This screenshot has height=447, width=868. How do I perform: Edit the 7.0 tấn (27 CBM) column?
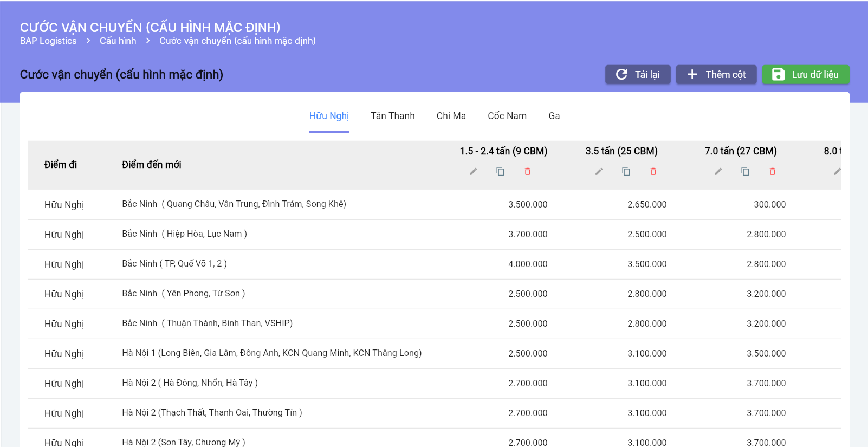click(718, 172)
